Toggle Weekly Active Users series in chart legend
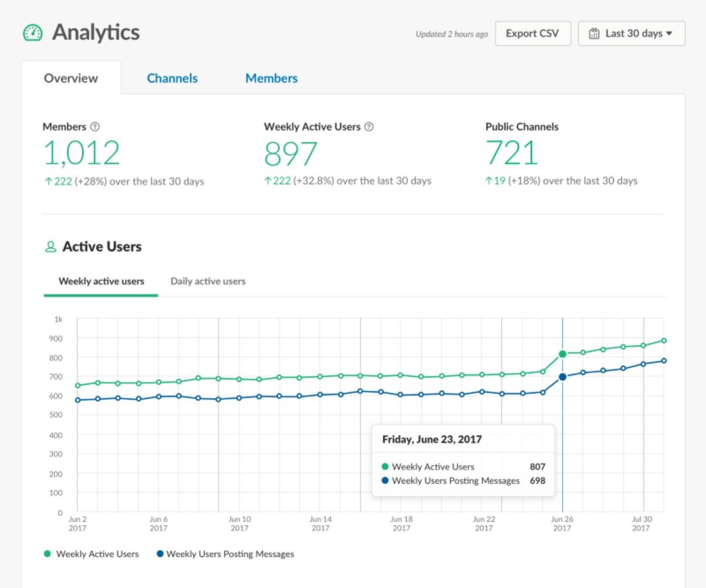706x588 pixels. tap(91, 554)
